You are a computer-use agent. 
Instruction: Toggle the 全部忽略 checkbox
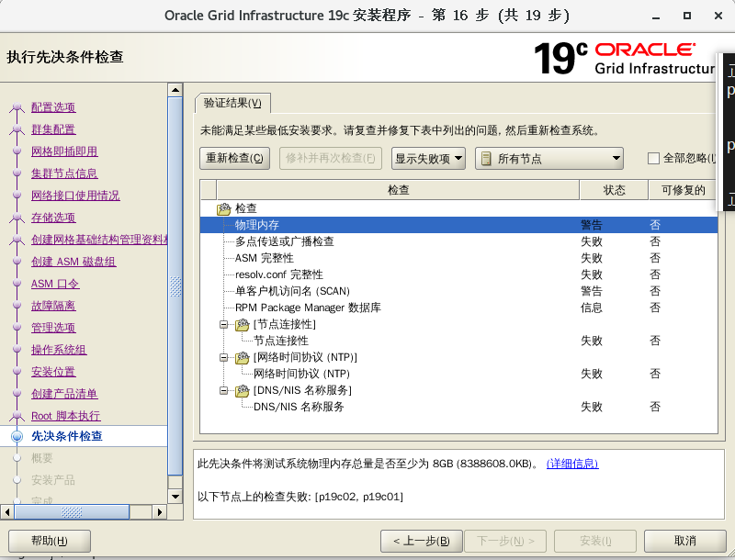pos(653,158)
